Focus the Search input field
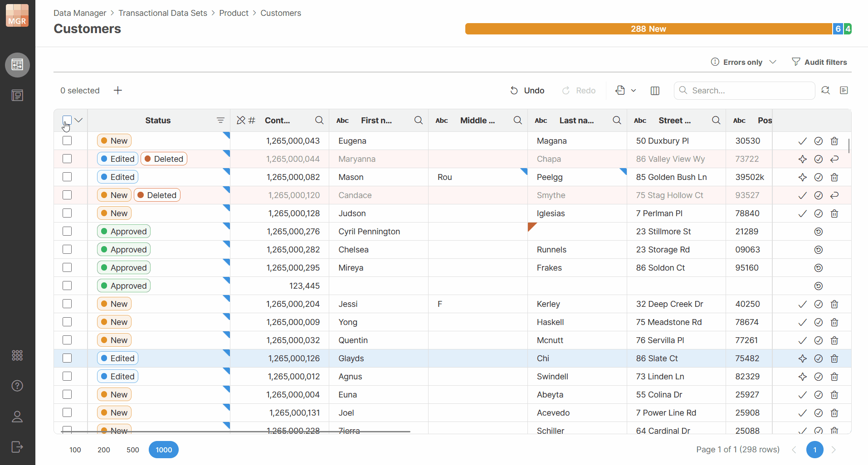868x465 pixels. click(745, 91)
